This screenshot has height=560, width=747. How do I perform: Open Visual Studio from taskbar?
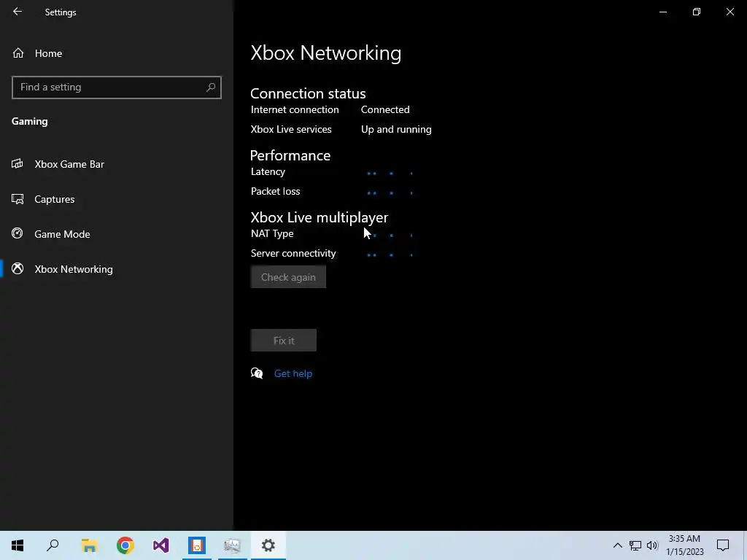pyautogui.click(x=161, y=545)
